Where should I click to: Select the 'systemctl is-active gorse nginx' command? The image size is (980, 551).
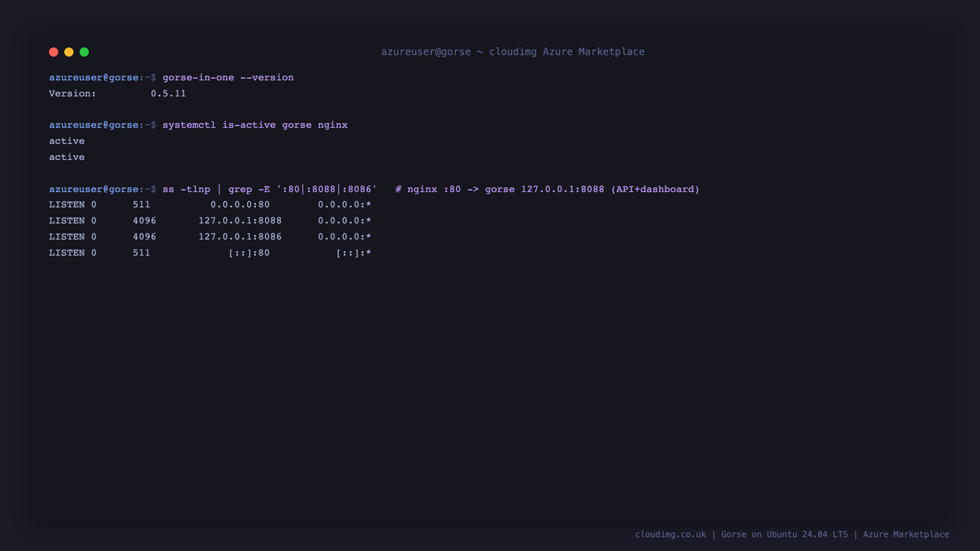click(x=255, y=125)
